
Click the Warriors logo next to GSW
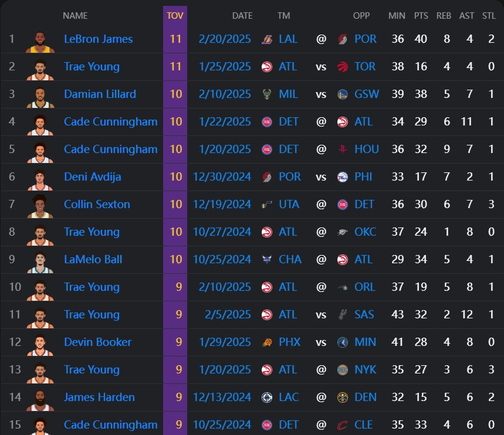coord(343,94)
